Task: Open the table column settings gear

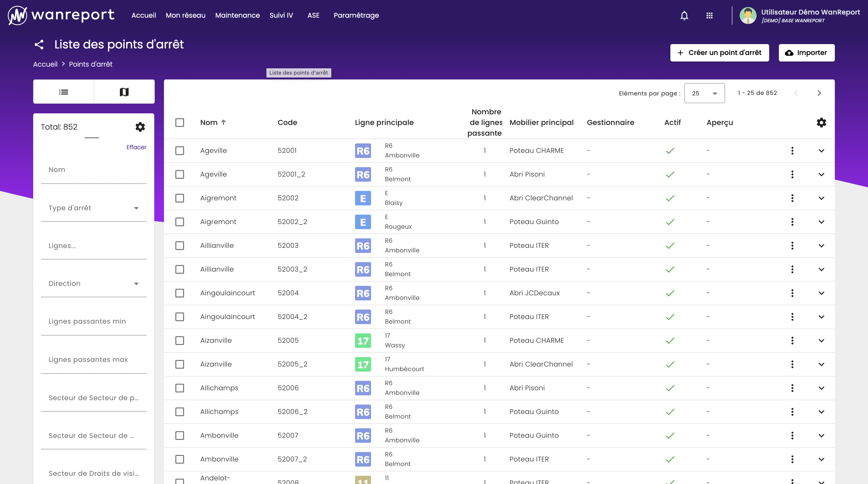Action: pyautogui.click(x=821, y=122)
